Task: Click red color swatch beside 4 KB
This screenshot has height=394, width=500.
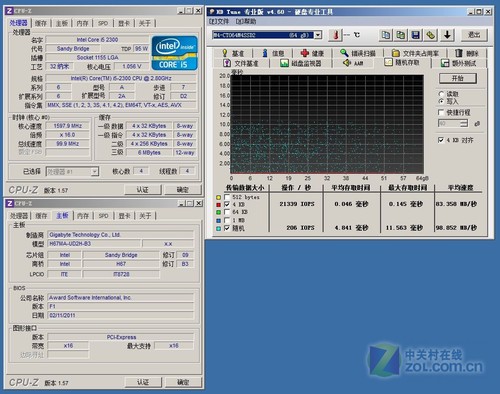Action: 218,205
